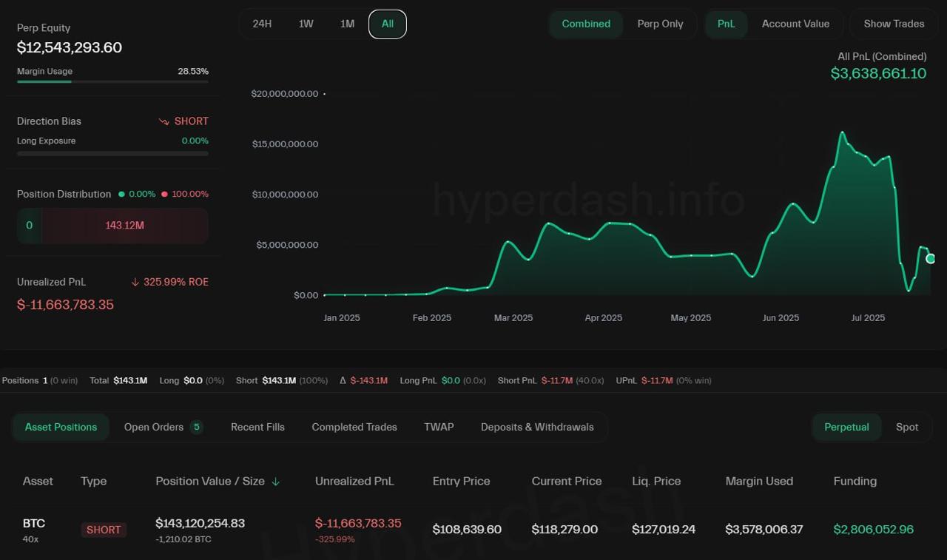Click All PnL value $3,638,661.10
This screenshot has height=560, width=947.
click(878, 73)
